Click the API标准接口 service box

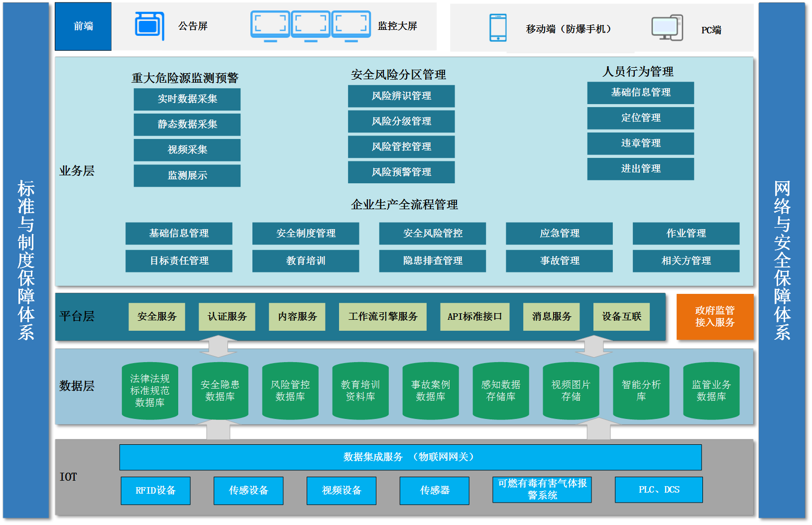tap(474, 317)
